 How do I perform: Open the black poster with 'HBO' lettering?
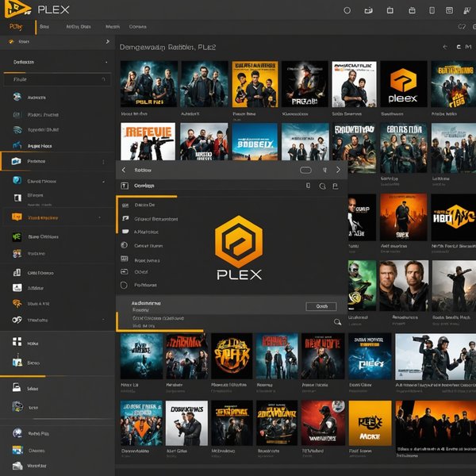point(454,217)
